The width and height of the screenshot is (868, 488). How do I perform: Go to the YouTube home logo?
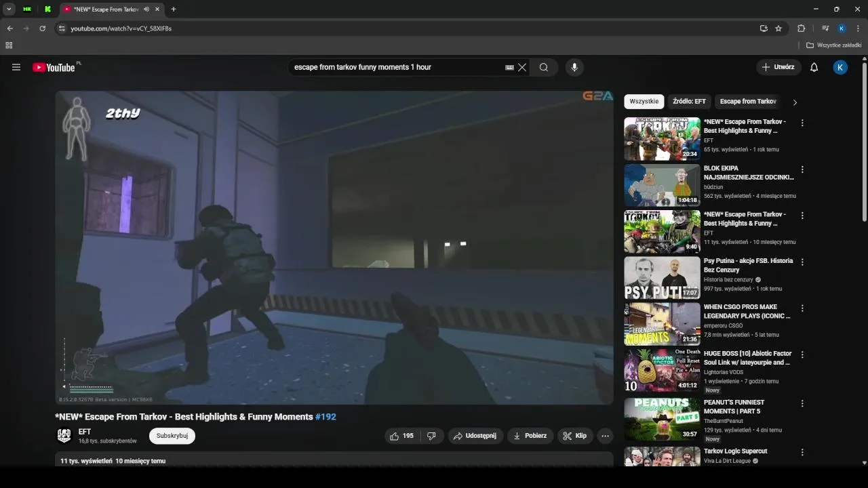[x=54, y=67]
